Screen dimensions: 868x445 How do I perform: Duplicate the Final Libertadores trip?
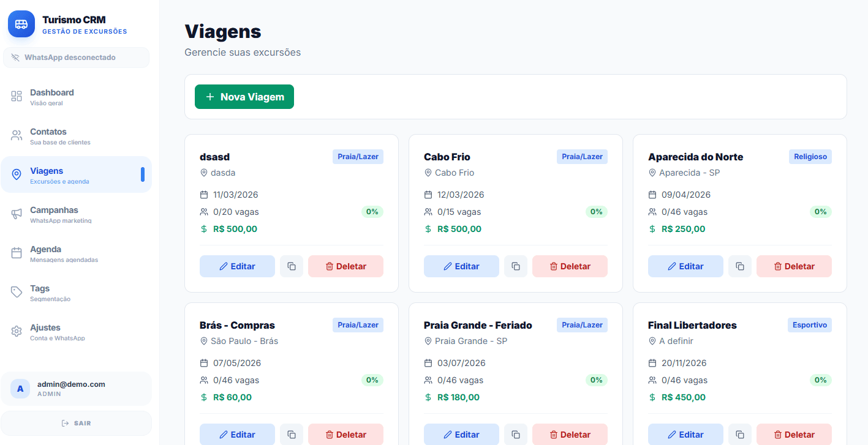click(x=739, y=434)
